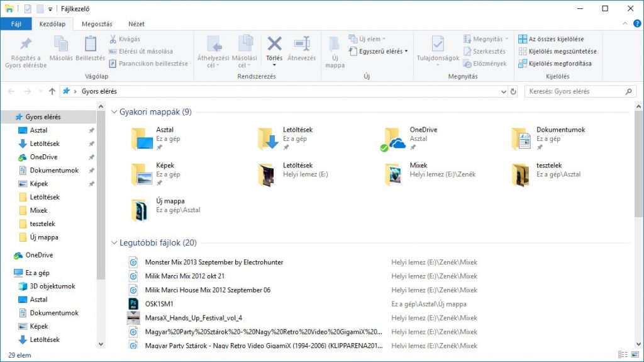Image resolution: width=644 pixels, height=362 pixels.
Task: Open the Tulajdonságok properties icon
Action: (438, 43)
